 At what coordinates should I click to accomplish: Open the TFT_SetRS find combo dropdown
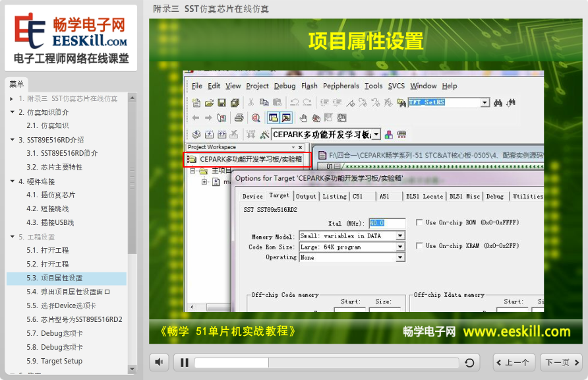pos(485,102)
